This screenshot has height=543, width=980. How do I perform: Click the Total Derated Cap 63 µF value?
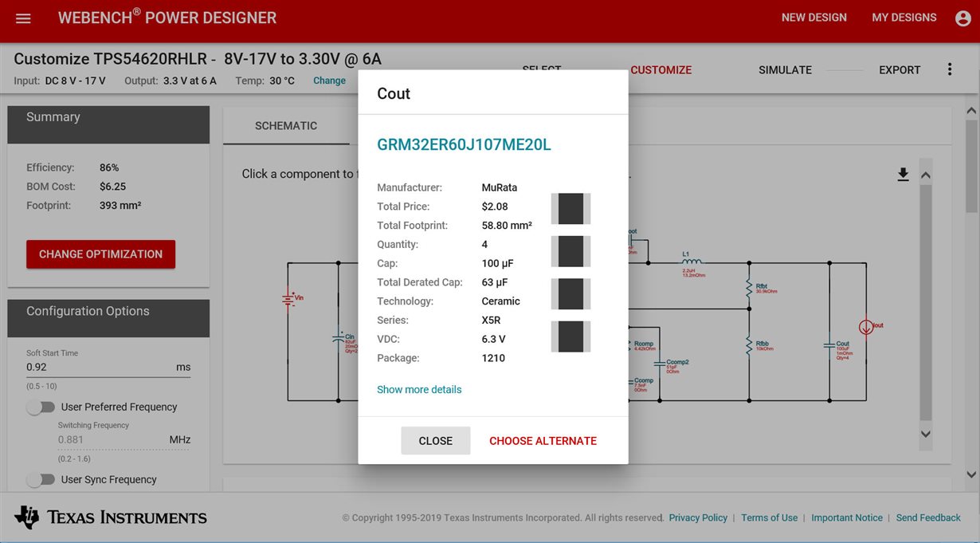pyautogui.click(x=495, y=282)
